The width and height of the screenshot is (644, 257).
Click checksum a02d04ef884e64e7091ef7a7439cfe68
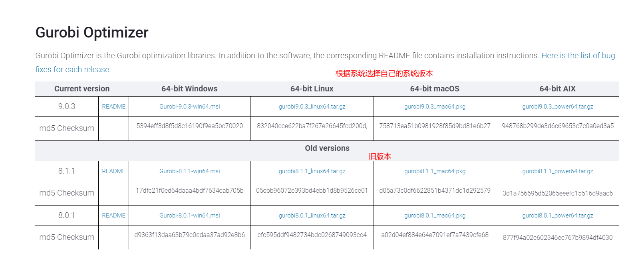[435, 235]
